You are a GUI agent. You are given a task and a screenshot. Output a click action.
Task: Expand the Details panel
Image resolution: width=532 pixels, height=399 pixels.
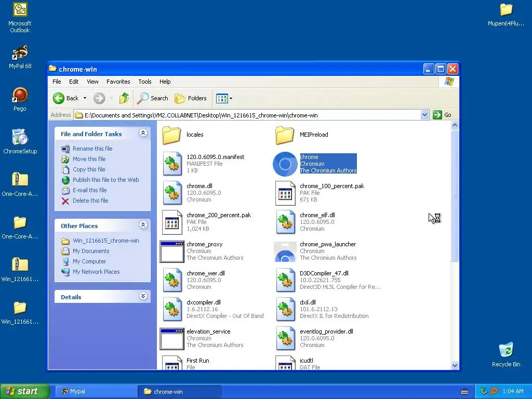tap(143, 296)
